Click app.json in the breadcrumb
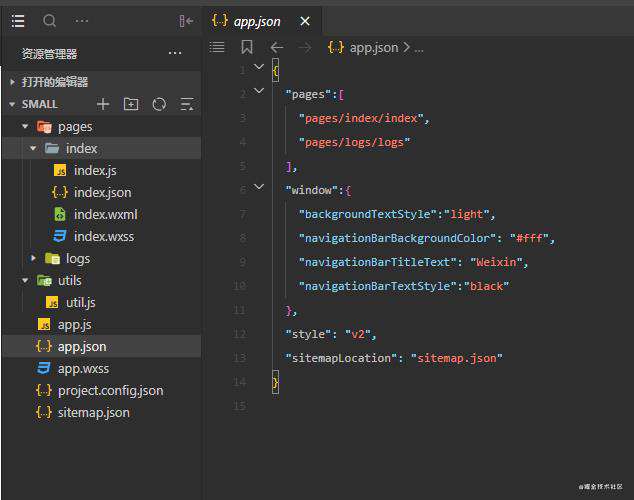Image resolution: width=634 pixels, height=500 pixels. pos(374,48)
